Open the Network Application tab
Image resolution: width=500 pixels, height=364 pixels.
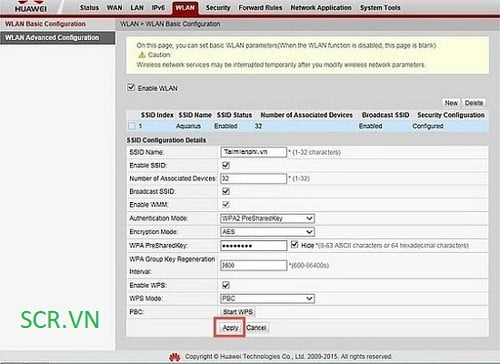coord(321,7)
